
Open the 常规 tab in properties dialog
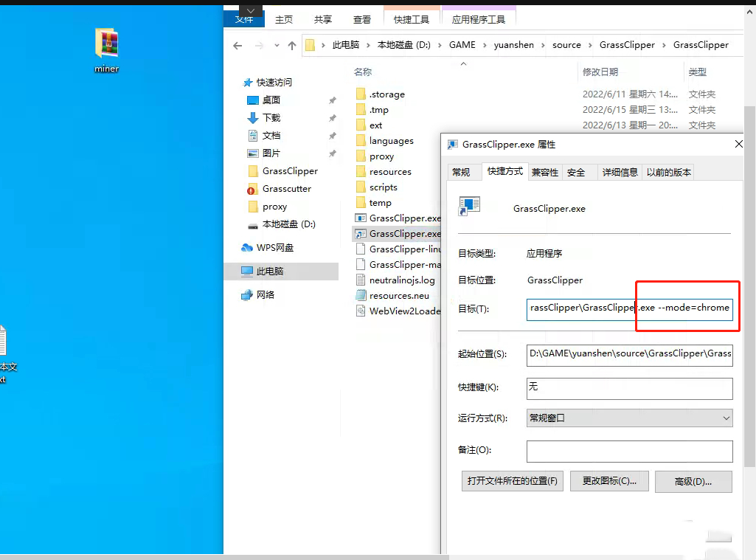pos(461,172)
